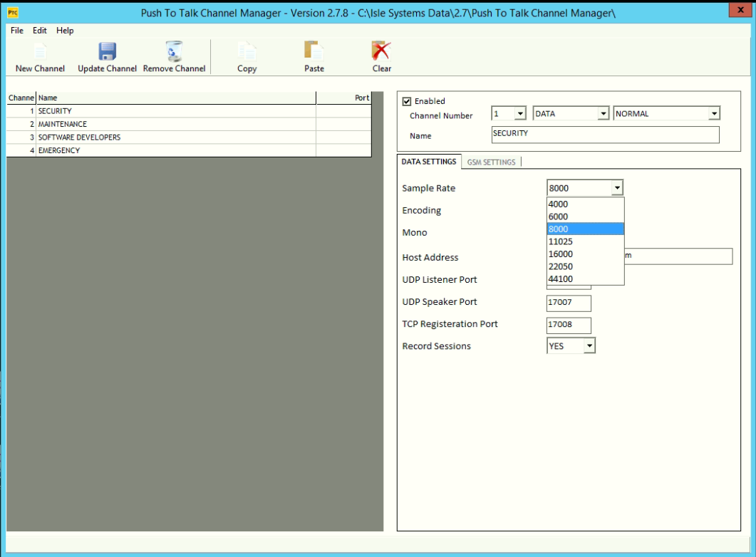
Task: Collapse the Sample Rate dropdown arrow
Action: pos(616,188)
